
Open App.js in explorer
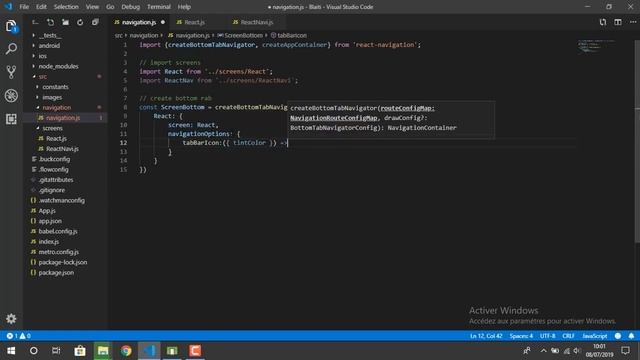[47, 211]
